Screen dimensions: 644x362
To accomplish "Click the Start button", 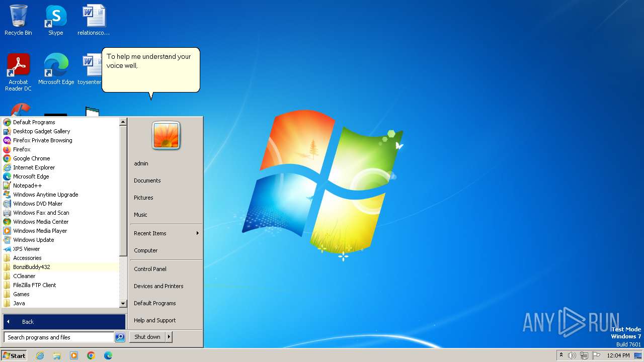I will click(x=14, y=355).
